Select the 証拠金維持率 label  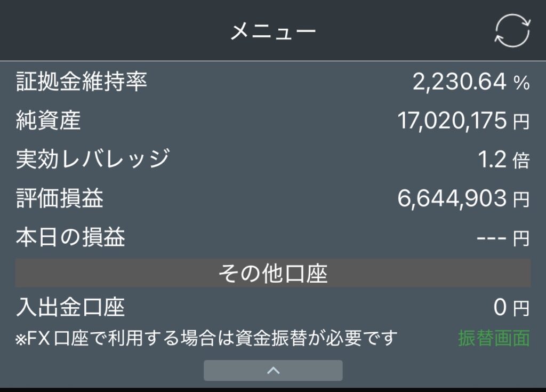(81, 82)
